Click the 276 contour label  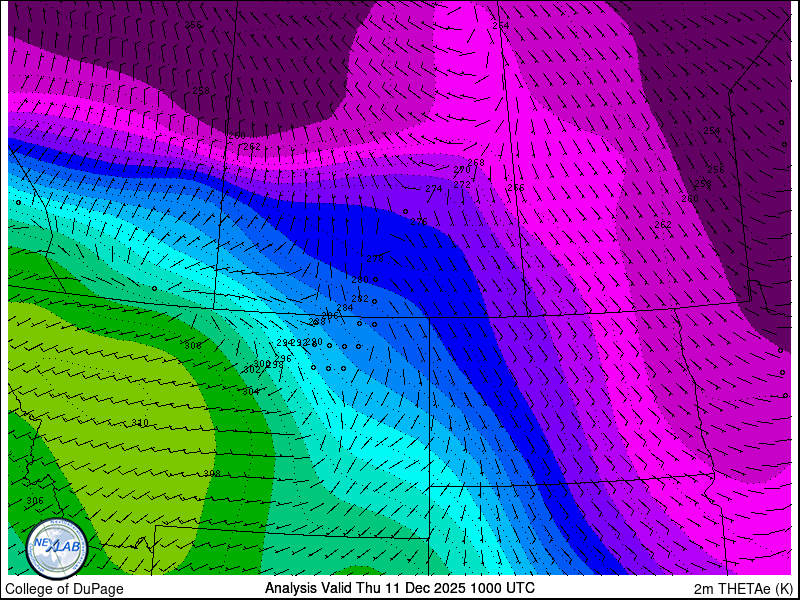(x=419, y=221)
